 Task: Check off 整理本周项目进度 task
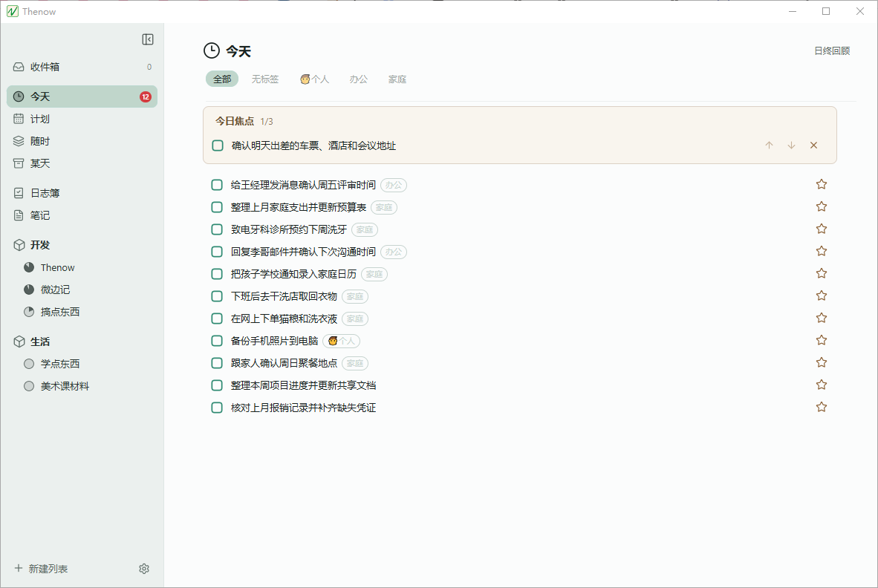click(x=217, y=385)
